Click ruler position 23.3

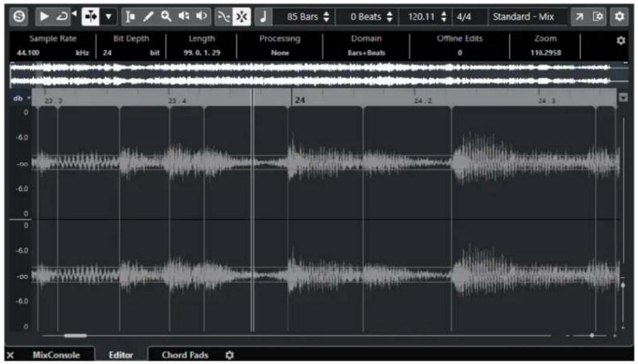coord(54,100)
